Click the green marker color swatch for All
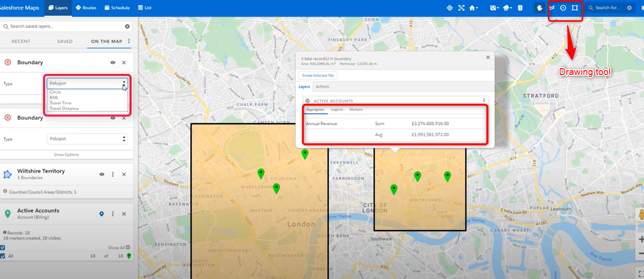 [x=129, y=256]
